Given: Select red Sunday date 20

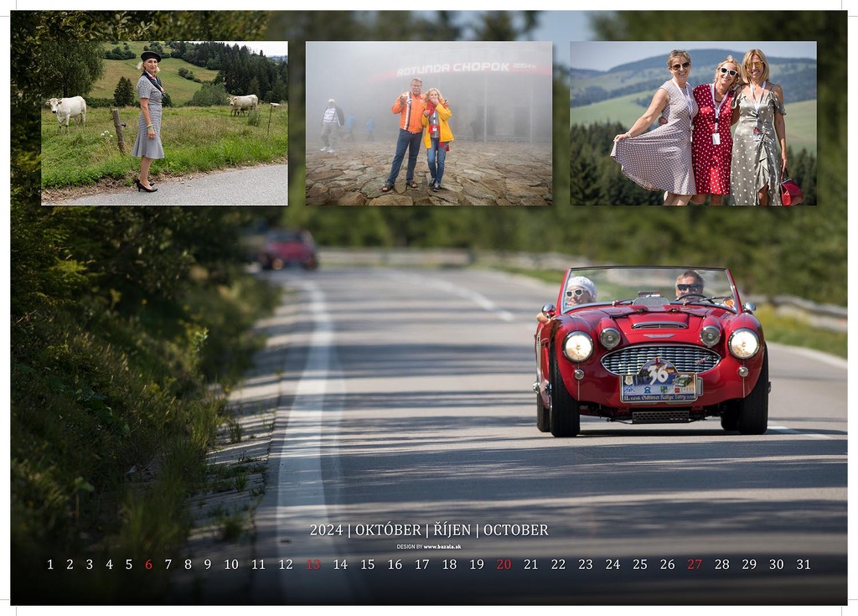Looking at the screenshot, I should (x=504, y=565).
